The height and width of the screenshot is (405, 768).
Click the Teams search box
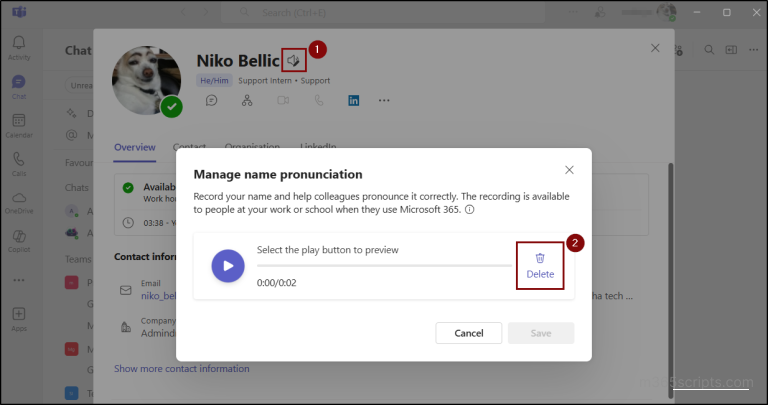(384, 13)
